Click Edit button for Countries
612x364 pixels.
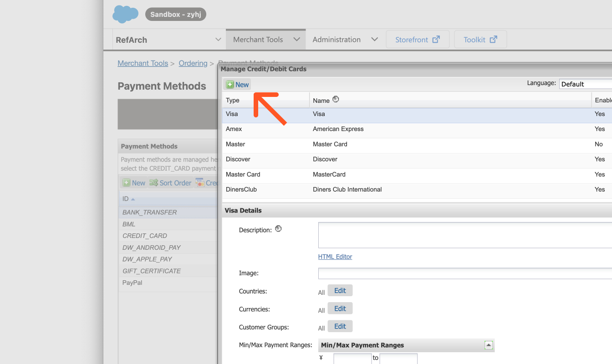(x=340, y=291)
